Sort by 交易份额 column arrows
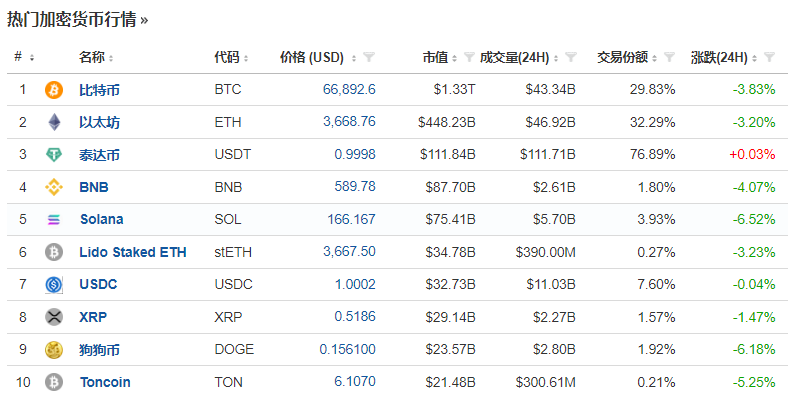 click(x=654, y=58)
